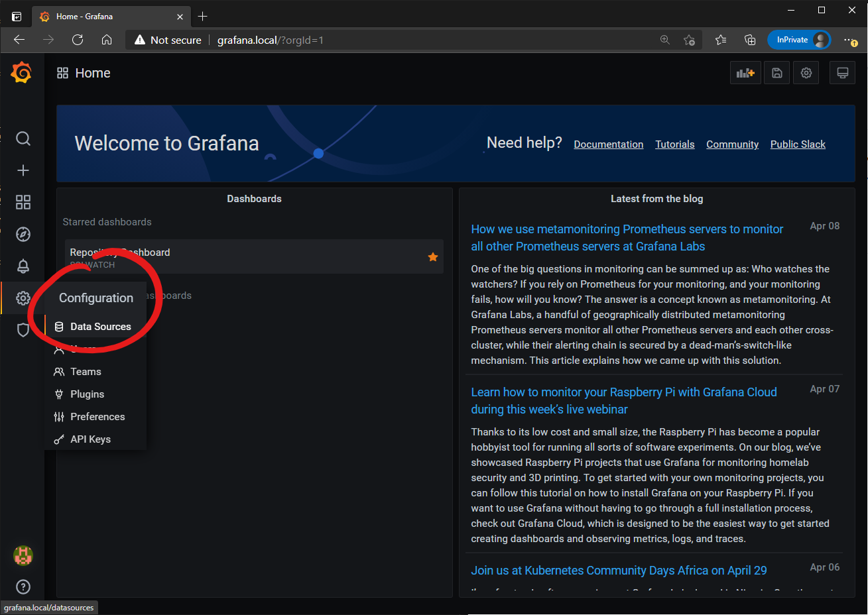Click the browser Back arrow
This screenshot has height=615, width=868.
tap(19, 40)
